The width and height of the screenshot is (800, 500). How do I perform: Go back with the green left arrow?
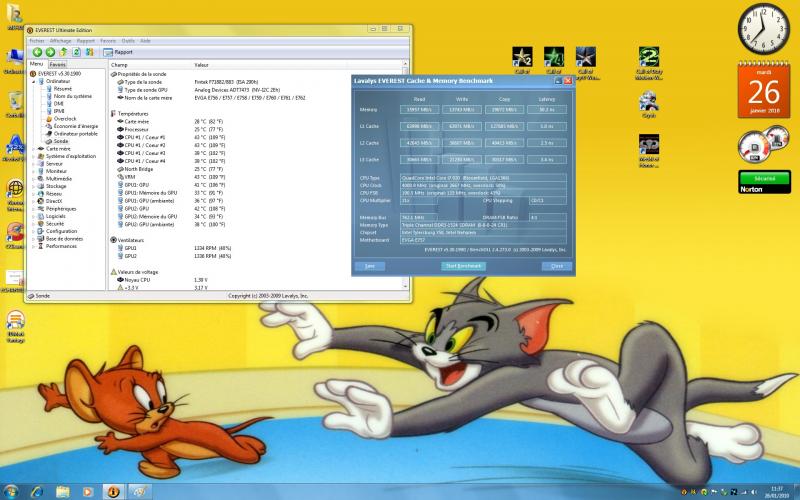(37, 52)
